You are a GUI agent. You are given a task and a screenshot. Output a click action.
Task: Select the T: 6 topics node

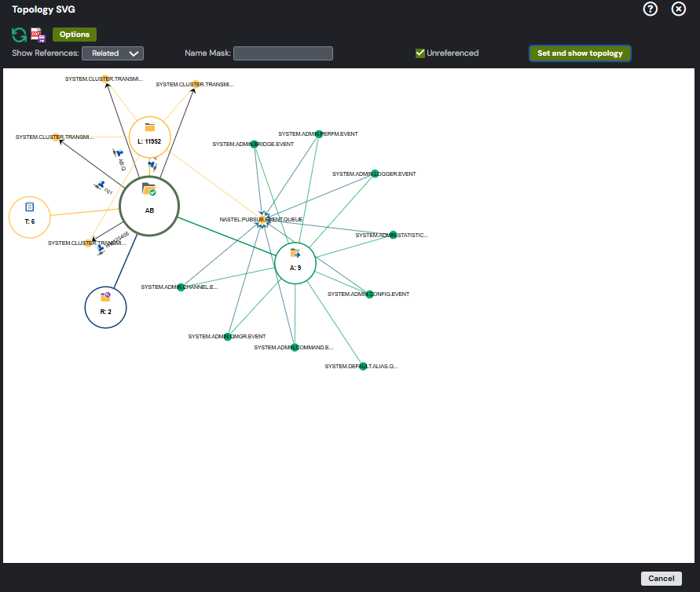click(x=30, y=217)
